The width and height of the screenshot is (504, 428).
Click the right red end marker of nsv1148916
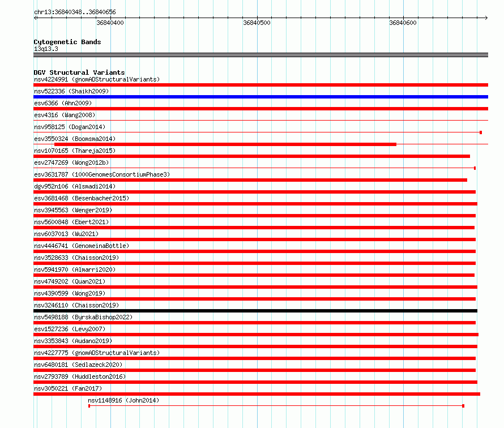463,406
